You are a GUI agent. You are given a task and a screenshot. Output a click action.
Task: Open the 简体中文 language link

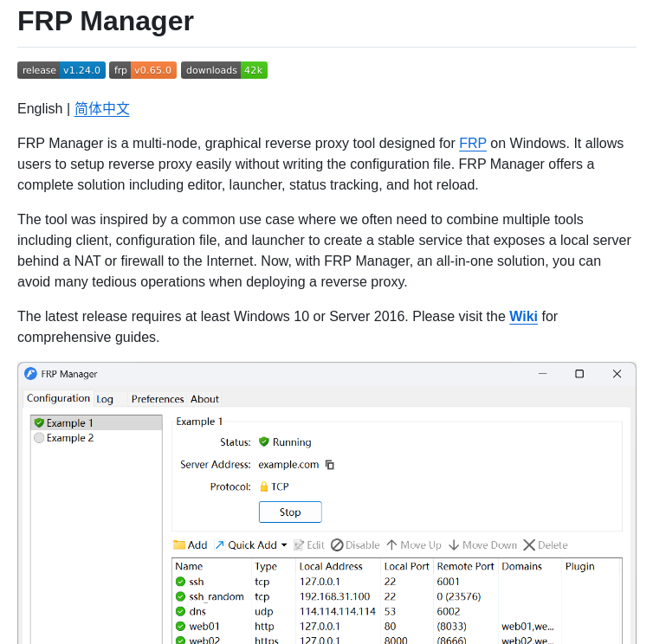pyautogui.click(x=102, y=109)
